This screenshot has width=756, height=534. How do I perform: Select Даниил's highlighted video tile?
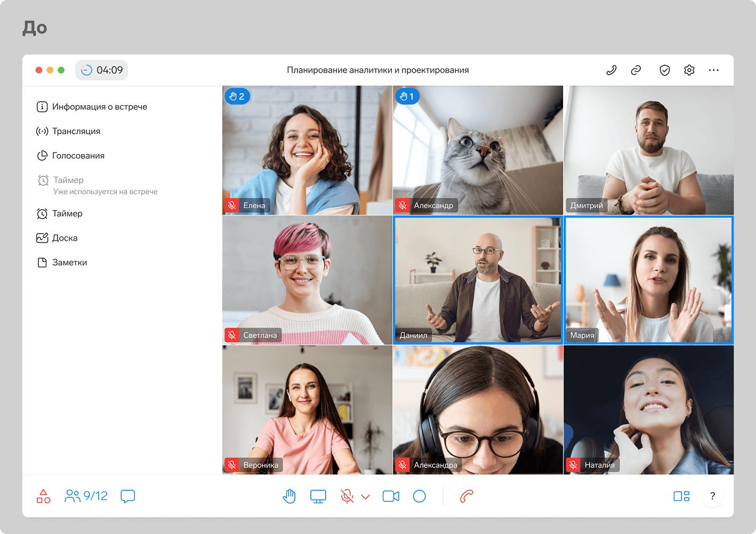point(478,280)
